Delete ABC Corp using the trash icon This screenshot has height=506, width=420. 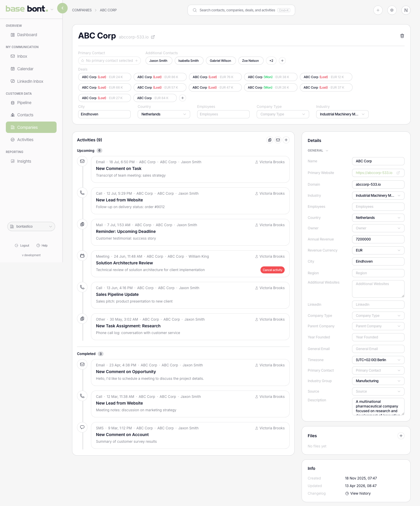[402, 36]
